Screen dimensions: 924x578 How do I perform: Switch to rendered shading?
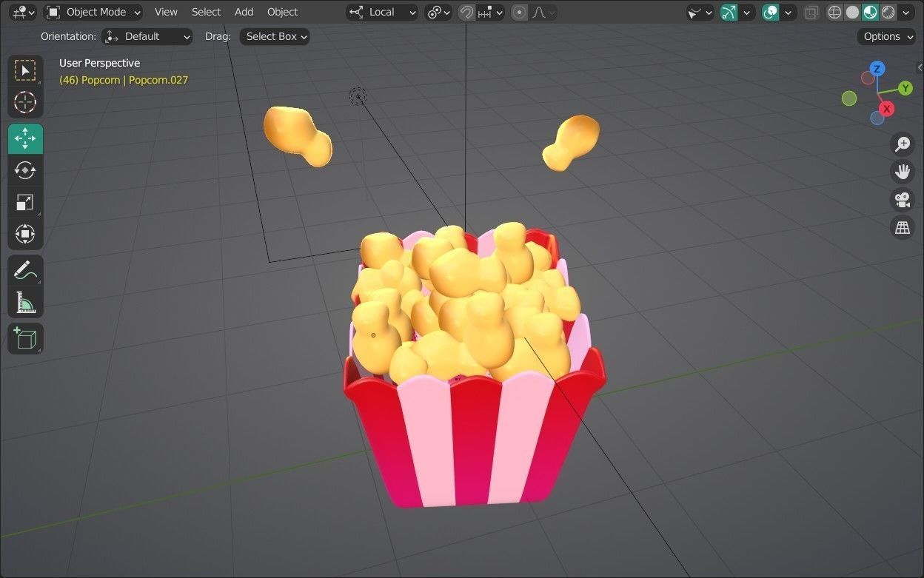coord(888,12)
